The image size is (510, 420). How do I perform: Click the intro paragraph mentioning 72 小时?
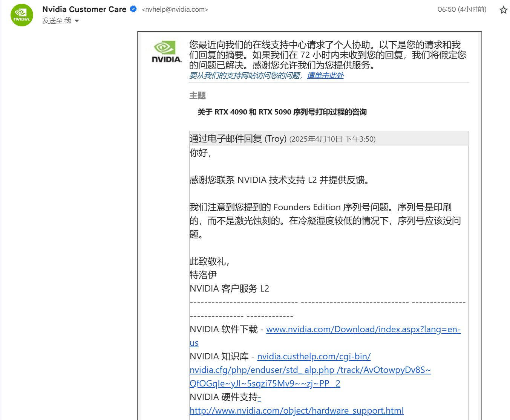[328, 55]
